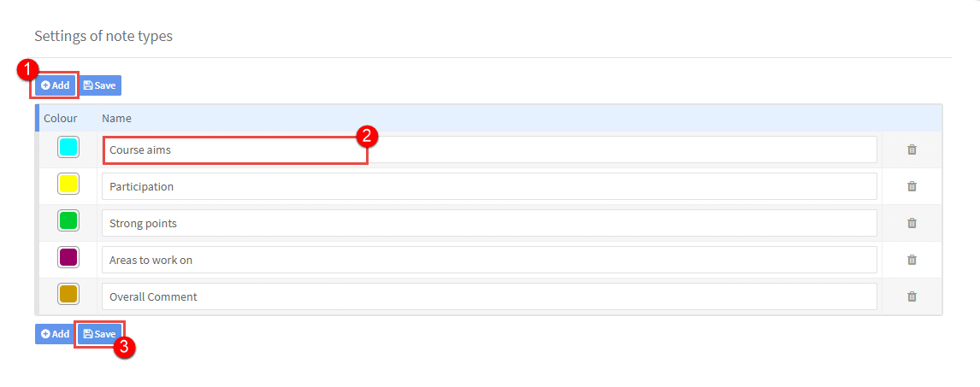Click the gold Overall Comment swatch

68,294
